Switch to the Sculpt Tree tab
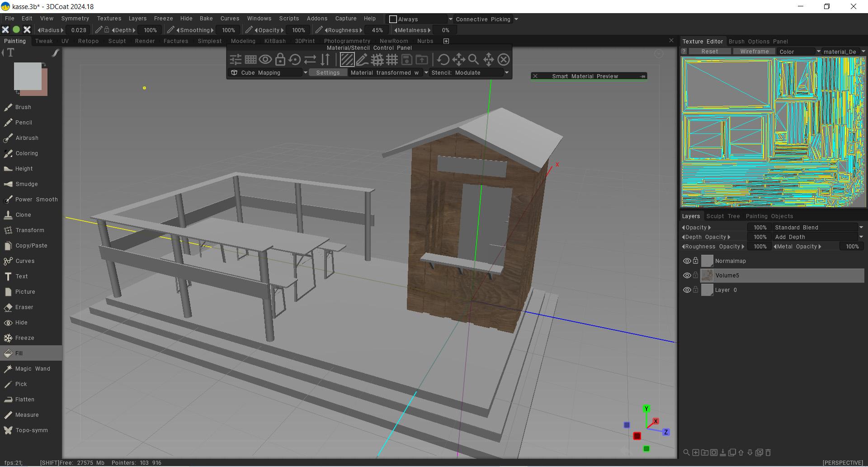 (x=723, y=216)
